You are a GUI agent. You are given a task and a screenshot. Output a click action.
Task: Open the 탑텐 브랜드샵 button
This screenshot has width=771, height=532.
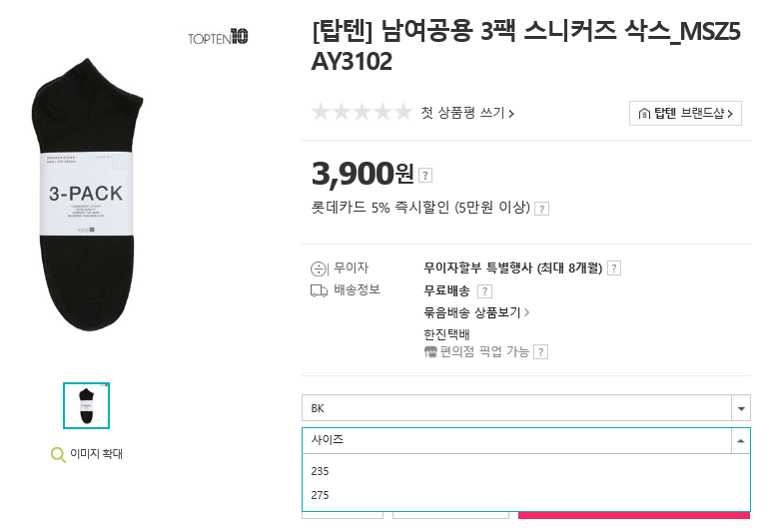[685, 114]
